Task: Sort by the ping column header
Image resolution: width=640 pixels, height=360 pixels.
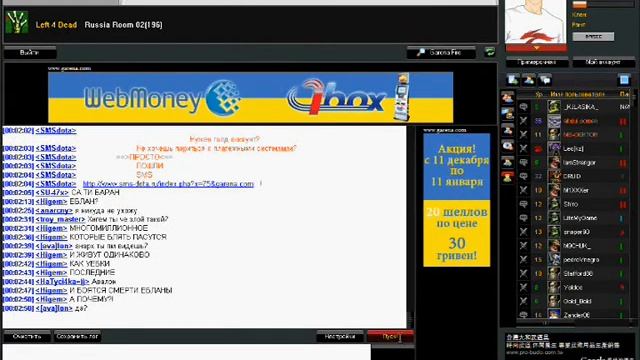Action: pyautogui.click(x=624, y=94)
